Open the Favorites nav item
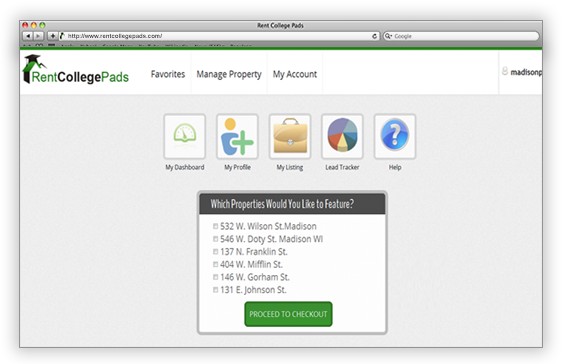This screenshot has width=562, height=364. coord(168,74)
